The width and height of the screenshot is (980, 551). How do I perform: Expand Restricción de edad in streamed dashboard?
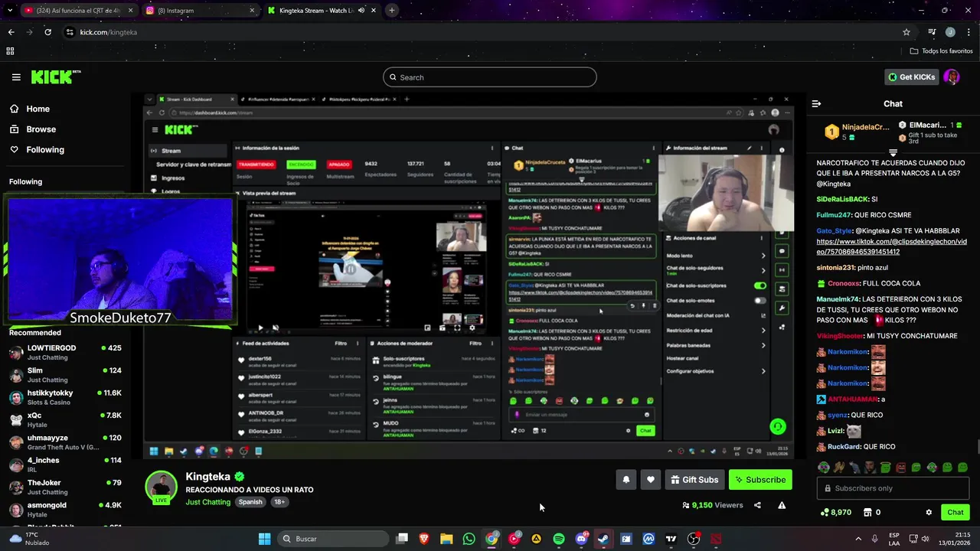(763, 330)
